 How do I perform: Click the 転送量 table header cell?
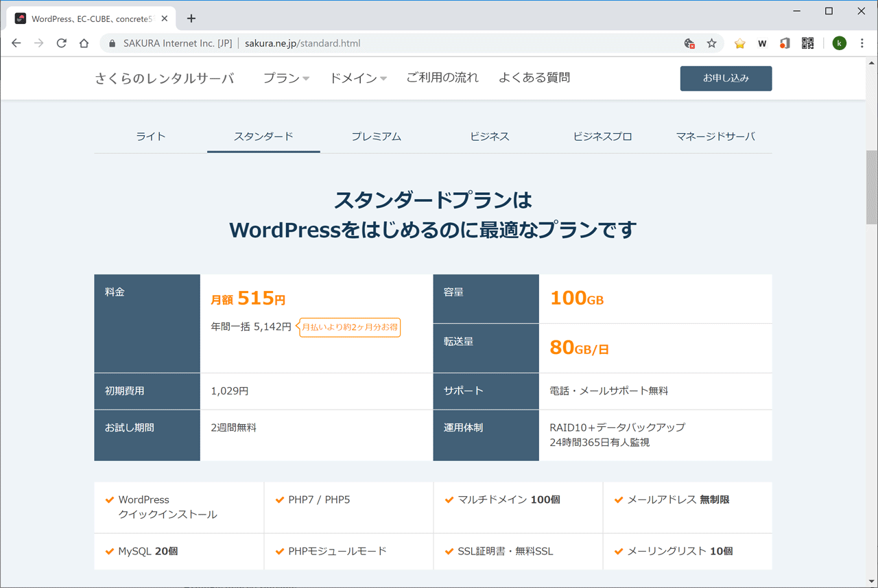[486, 349]
